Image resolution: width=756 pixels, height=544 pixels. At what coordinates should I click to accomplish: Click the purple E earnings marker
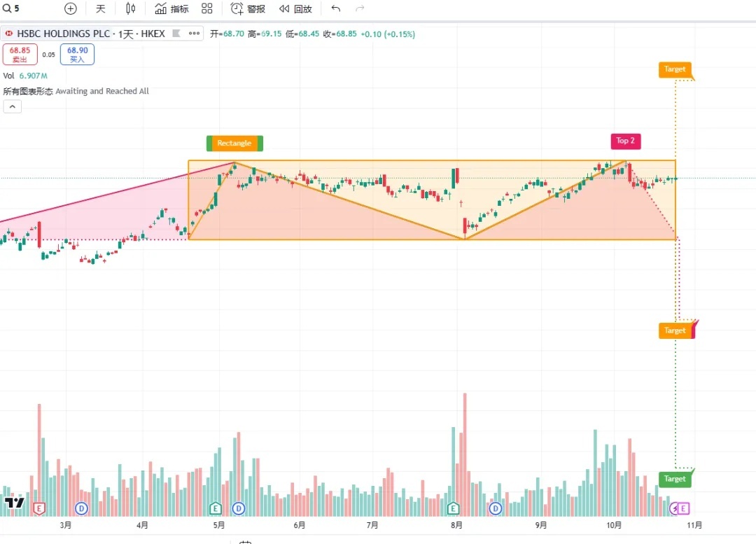point(683,508)
